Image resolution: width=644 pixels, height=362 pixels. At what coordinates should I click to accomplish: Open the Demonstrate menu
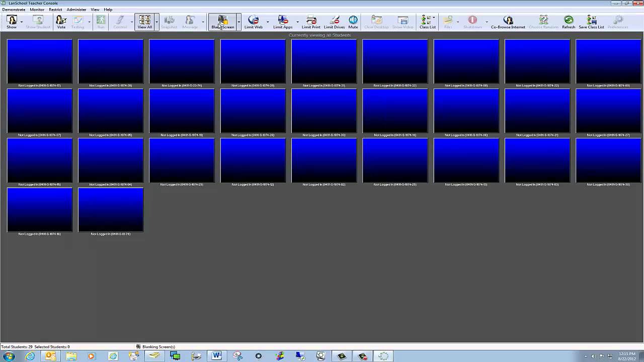[14, 10]
